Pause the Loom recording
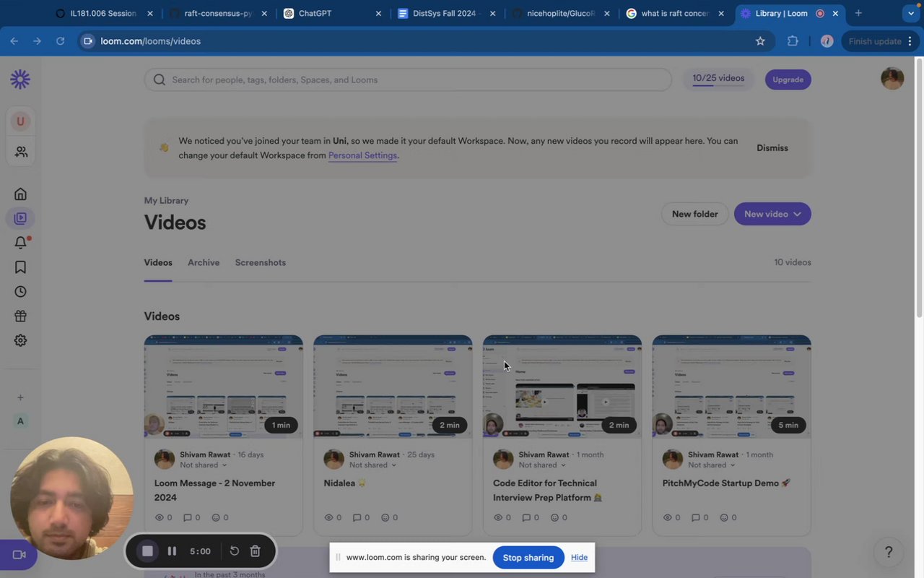Screen dimensions: 924x578 (172, 551)
